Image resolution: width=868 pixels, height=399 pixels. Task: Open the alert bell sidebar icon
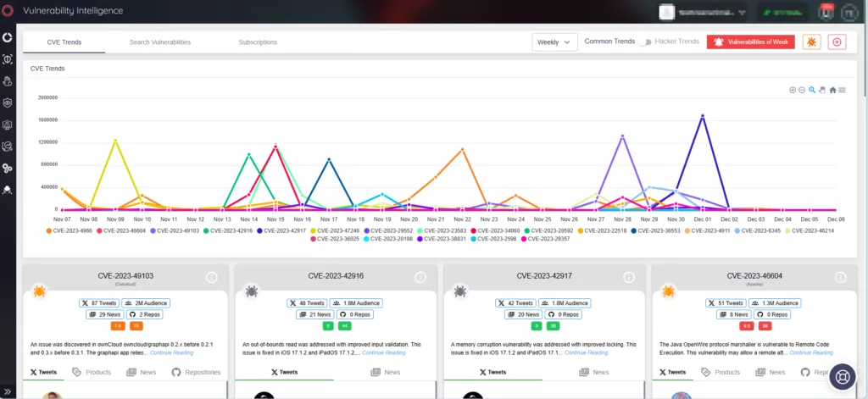7,125
